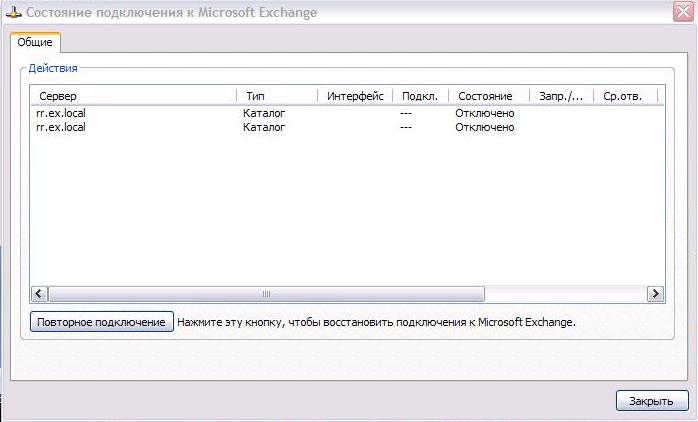Click the horizontal scrollbar thumb
The width and height of the screenshot is (698, 422).
point(266,294)
